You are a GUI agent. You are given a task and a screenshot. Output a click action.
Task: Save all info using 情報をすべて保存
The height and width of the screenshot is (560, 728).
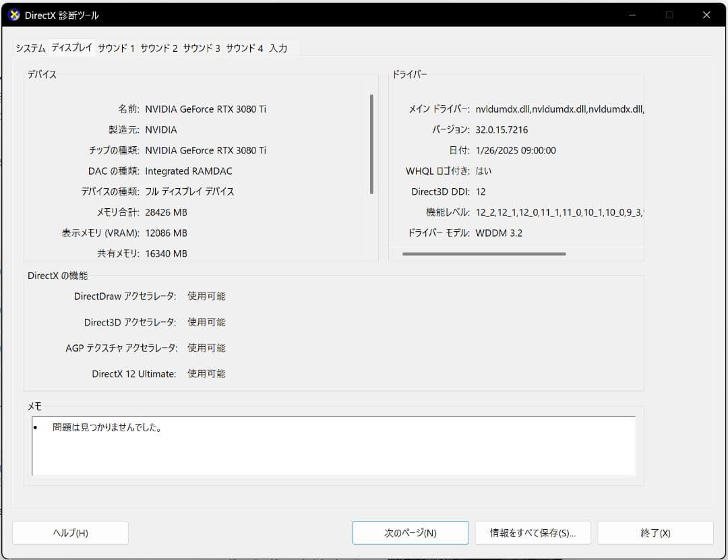[533, 532]
